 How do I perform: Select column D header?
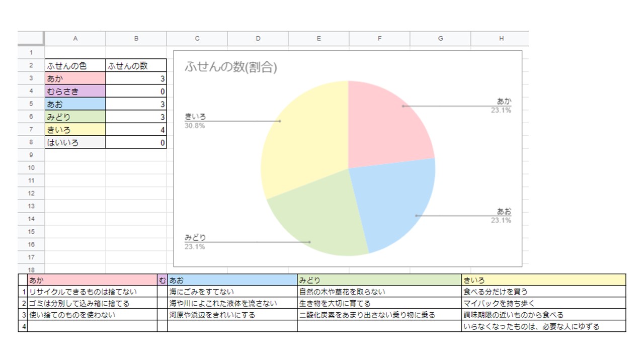[x=258, y=39]
